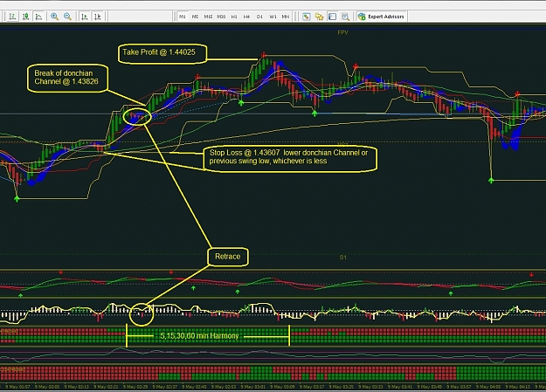Open the Navigator star-folder icon
Image resolution: width=546 pixels, height=392 pixels.
coord(320,17)
